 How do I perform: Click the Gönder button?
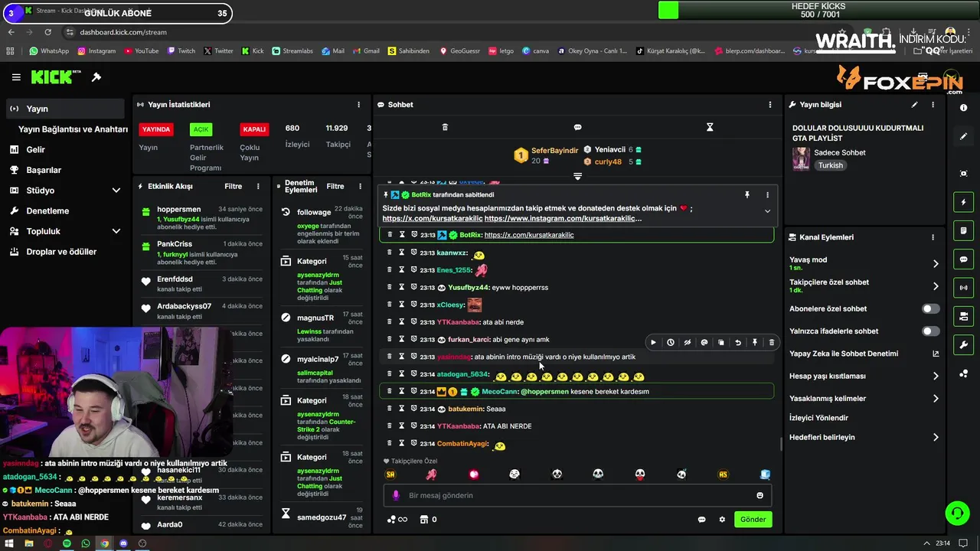click(752, 520)
